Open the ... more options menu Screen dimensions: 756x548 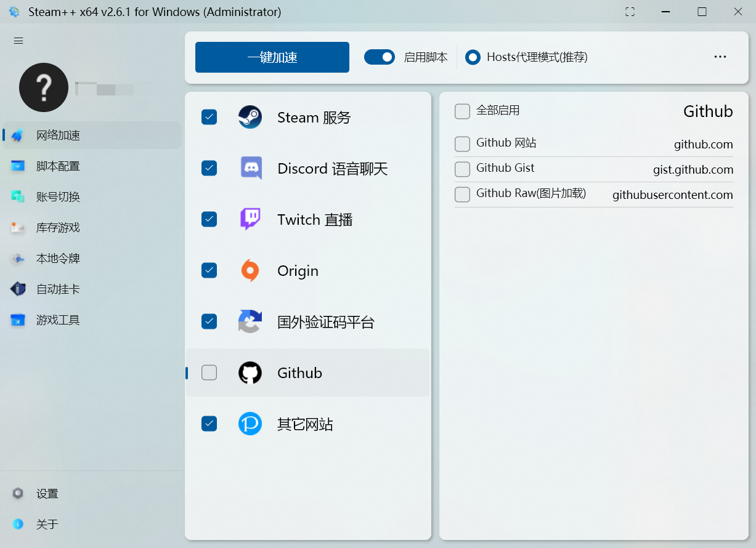pos(720,57)
